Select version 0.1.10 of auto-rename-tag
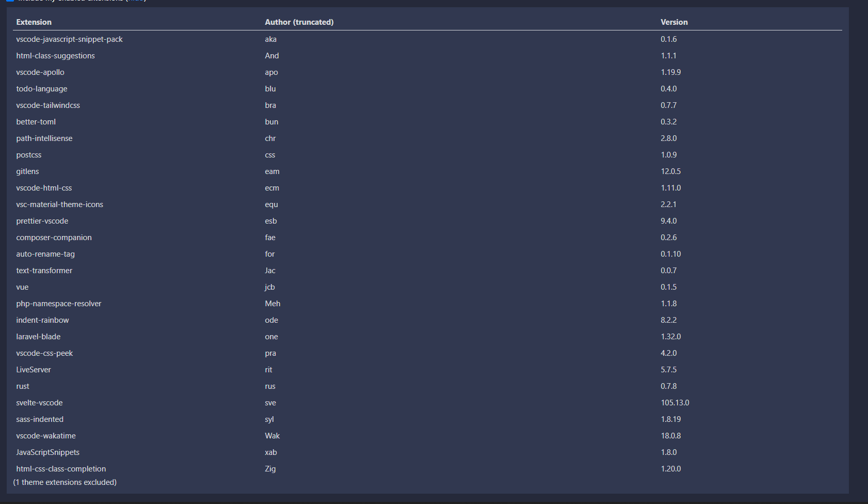The height and width of the screenshot is (504, 868). pyautogui.click(x=671, y=254)
